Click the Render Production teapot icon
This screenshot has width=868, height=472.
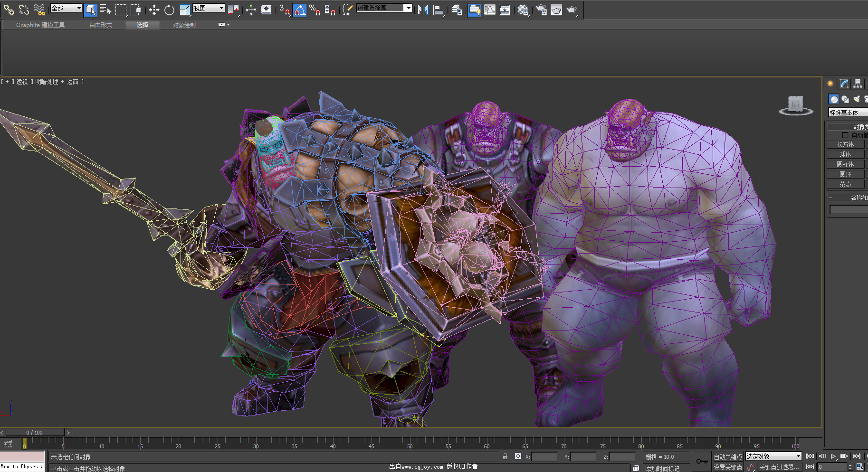point(572,9)
